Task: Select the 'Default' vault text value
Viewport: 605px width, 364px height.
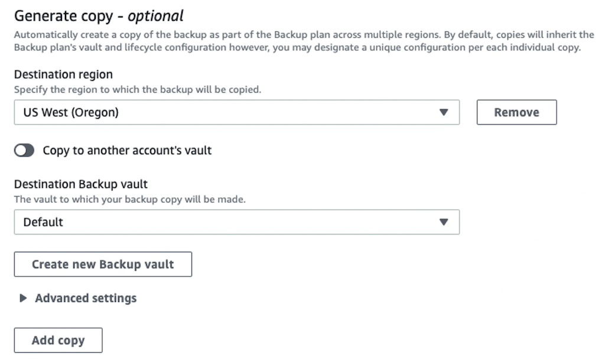Action: tap(43, 222)
